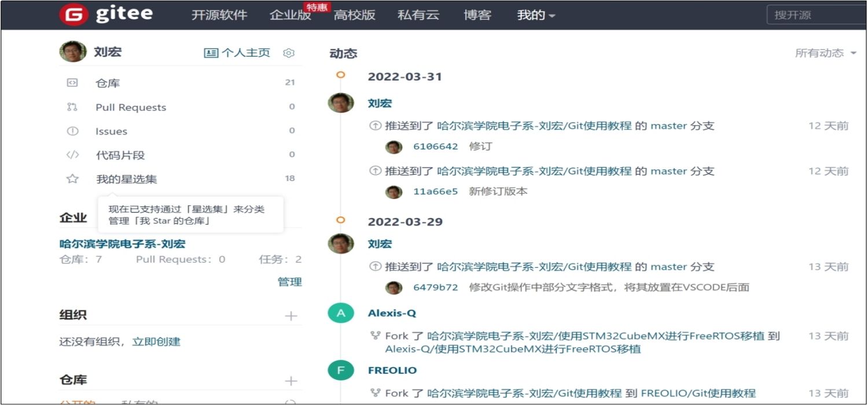This screenshot has height=405, width=868.
Task: Click the 代码片段 code snippet icon
Action: click(72, 155)
